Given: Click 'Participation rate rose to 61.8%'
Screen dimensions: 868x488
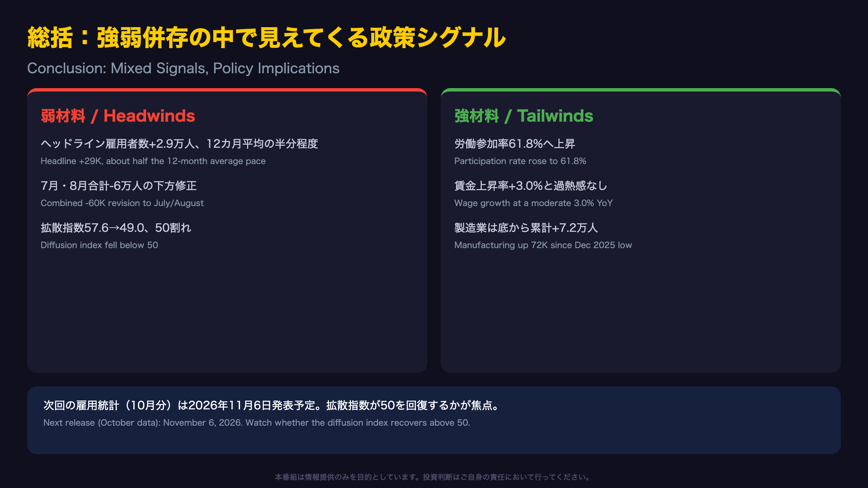Looking at the screenshot, I should click(520, 161).
